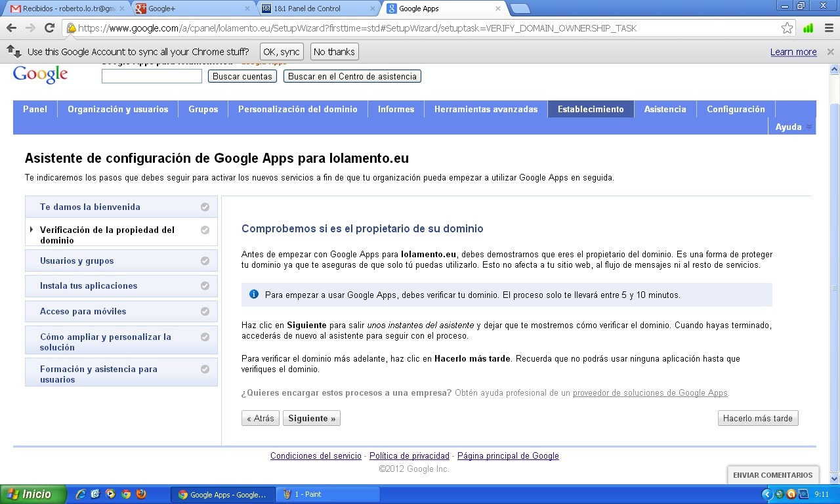The image size is (840, 504).
Task: Open Página principal de Google link
Action: coord(508,455)
